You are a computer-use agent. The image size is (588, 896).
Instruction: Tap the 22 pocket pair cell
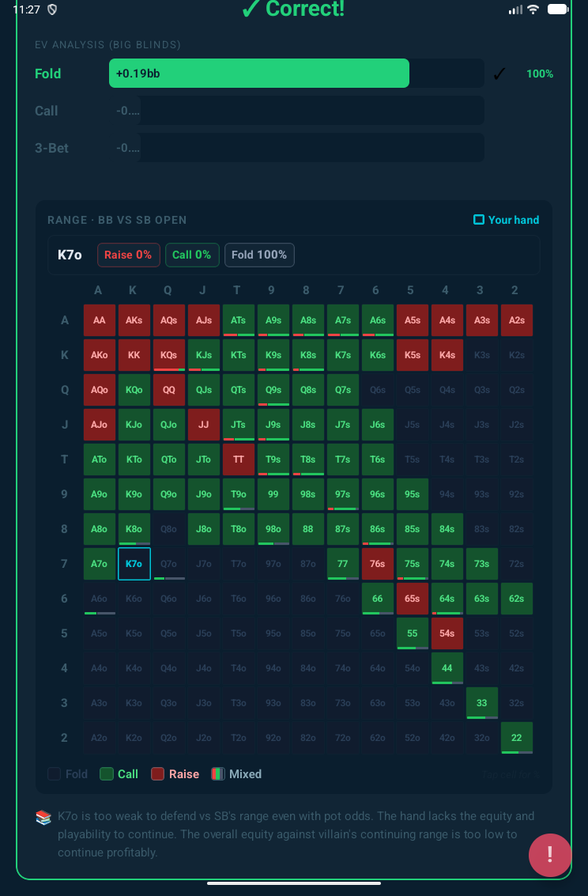517,738
